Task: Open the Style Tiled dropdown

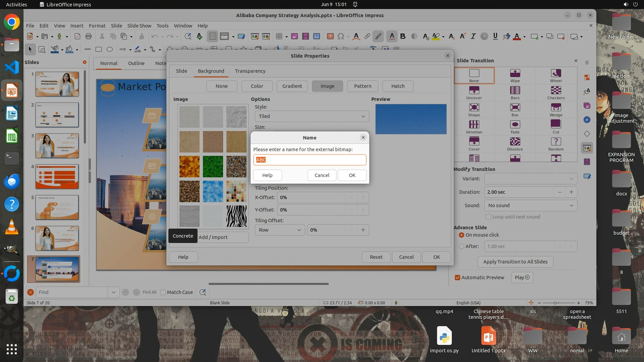Action: [x=312, y=116]
